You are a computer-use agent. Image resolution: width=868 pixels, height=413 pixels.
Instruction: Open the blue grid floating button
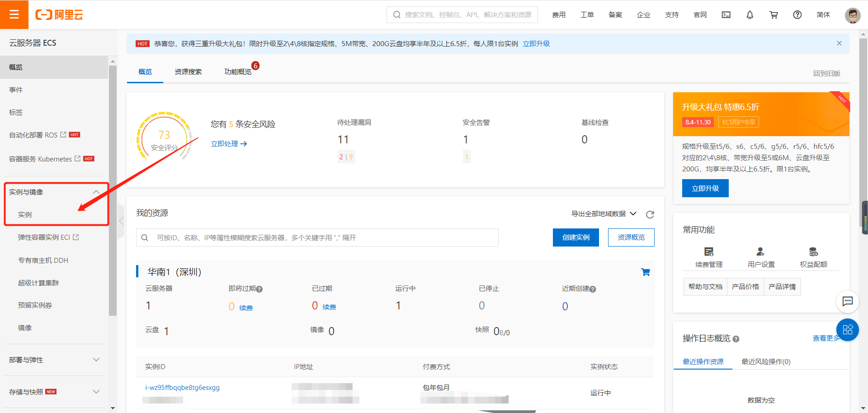coord(848,330)
